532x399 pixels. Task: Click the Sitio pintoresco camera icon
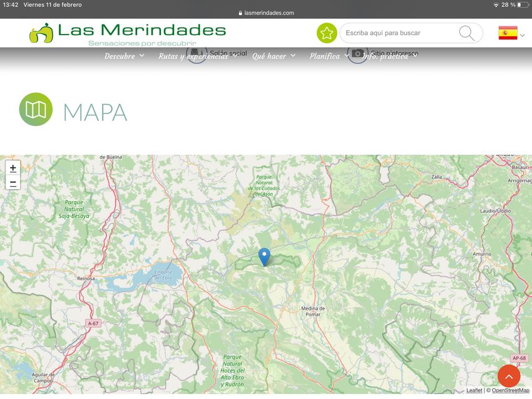357,53
